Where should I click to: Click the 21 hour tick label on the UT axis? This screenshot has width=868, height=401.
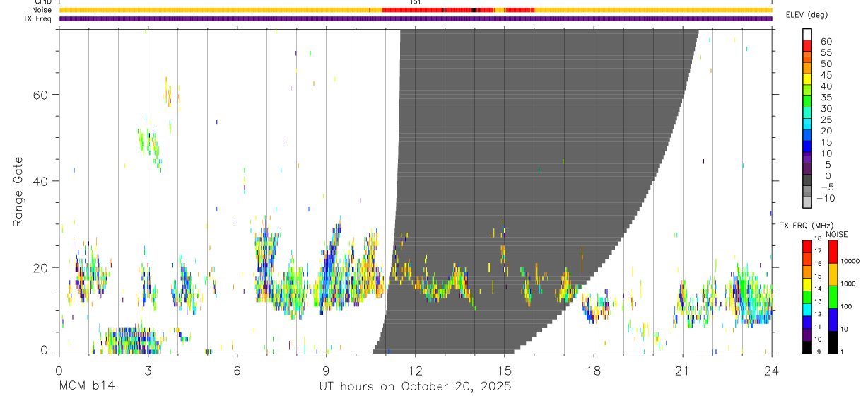[x=682, y=370]
